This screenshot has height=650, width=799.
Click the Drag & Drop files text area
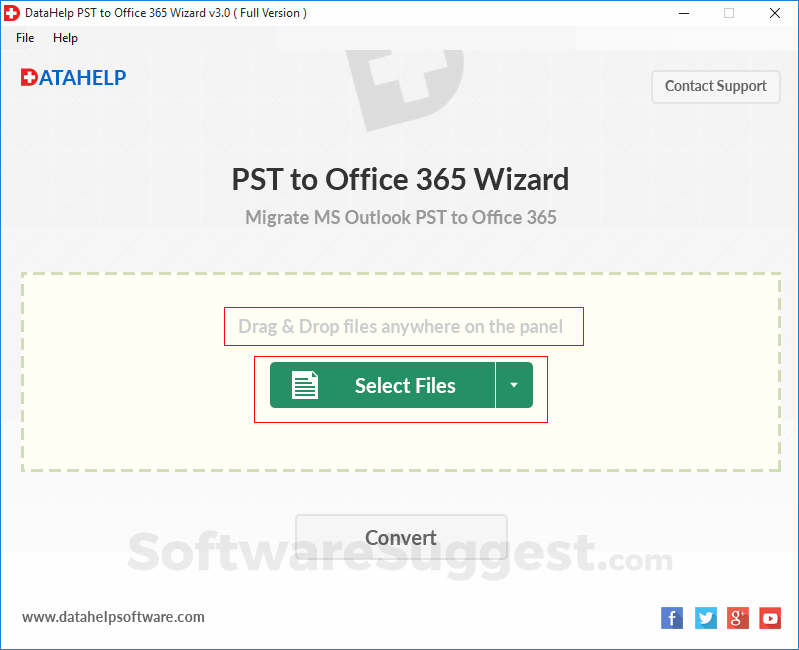pos(401,327)
